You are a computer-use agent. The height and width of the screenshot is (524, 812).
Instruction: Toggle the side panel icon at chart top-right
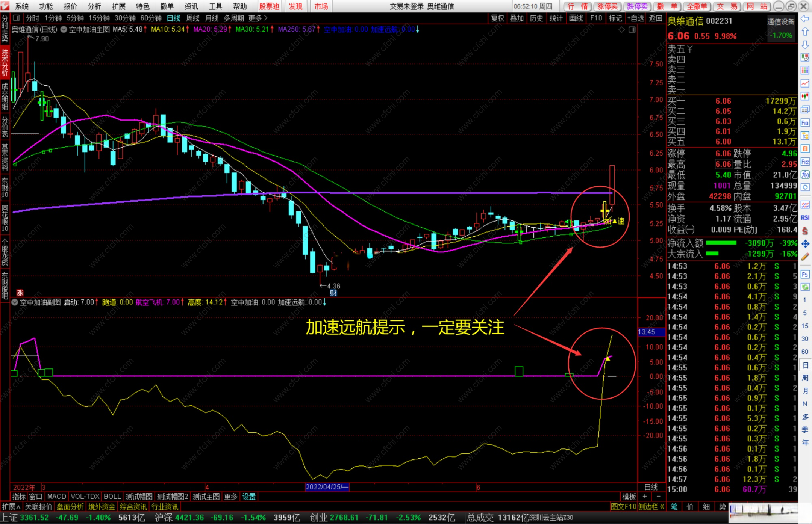632,29
